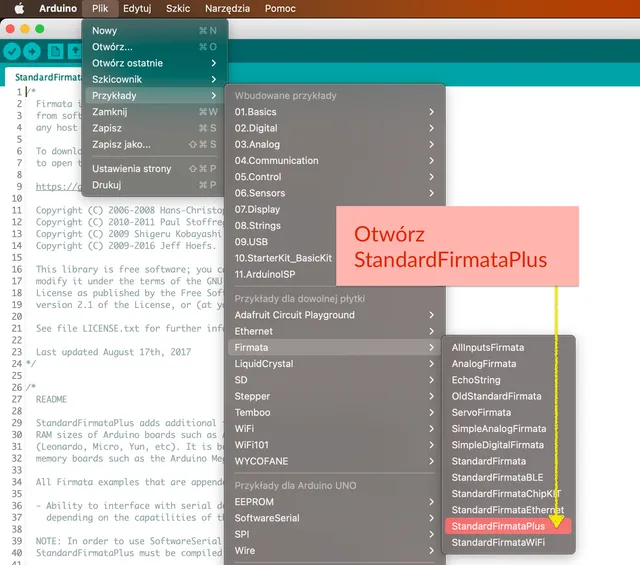The height and width of the screenshot is (565, 640).
Task: Select Przykłady menu entry
Action: [x=154, y=96]
